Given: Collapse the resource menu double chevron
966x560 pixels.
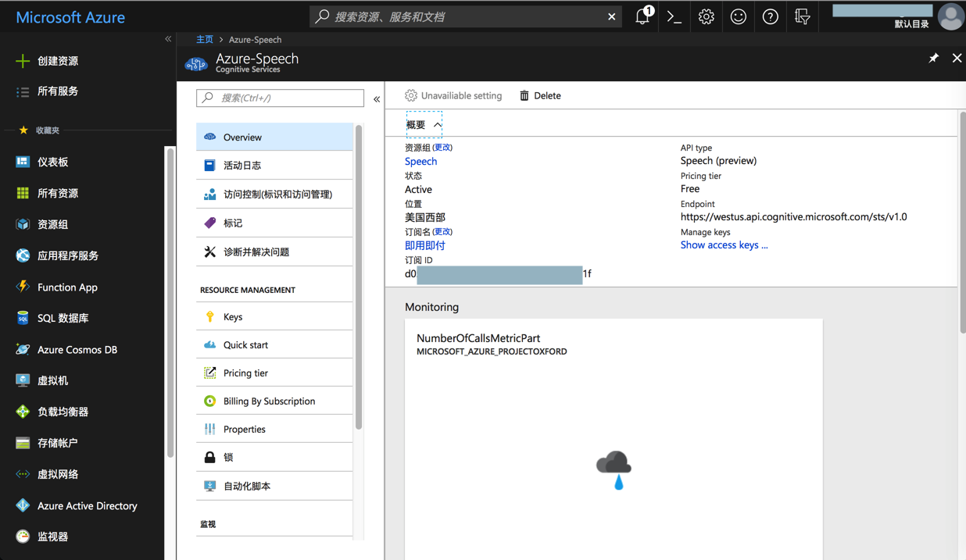Looking at the screenshot, I should [x=377, y=99].
